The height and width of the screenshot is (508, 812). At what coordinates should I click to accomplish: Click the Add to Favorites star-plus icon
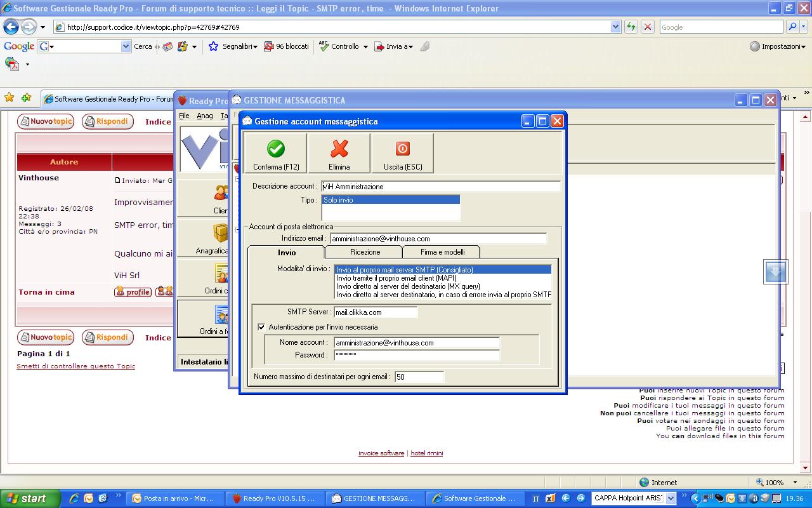click(26, 98)
